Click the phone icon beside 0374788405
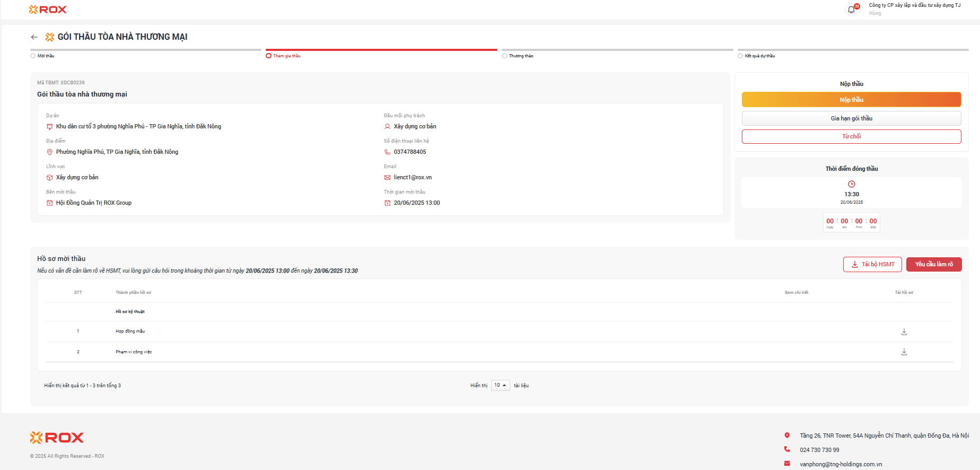 [387, 152]
